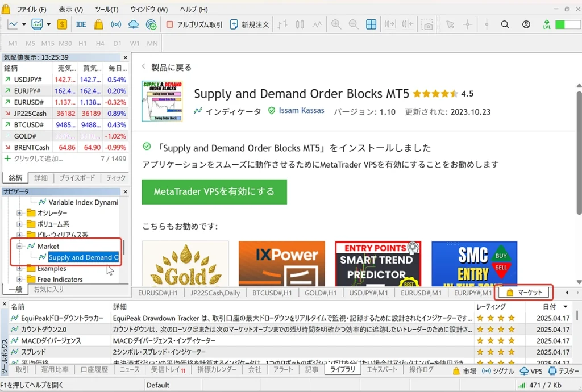Screen dimensions: 582x392
Task: Open Issam Kassas author link
Action: point(301,111)
